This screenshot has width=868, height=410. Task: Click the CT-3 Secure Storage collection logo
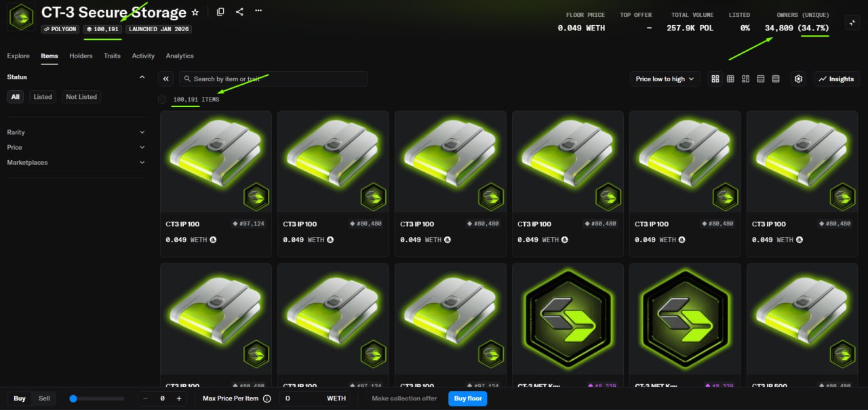(22, 18)
